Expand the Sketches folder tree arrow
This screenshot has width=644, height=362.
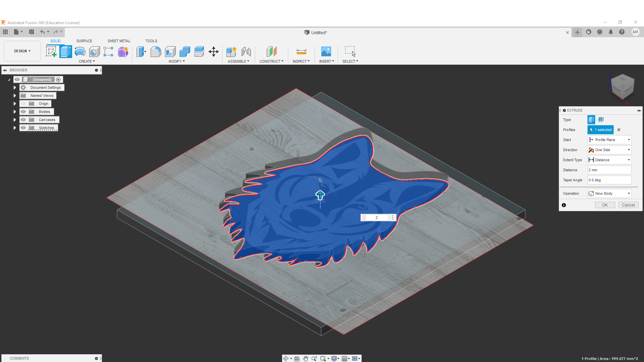pos(14,128)
